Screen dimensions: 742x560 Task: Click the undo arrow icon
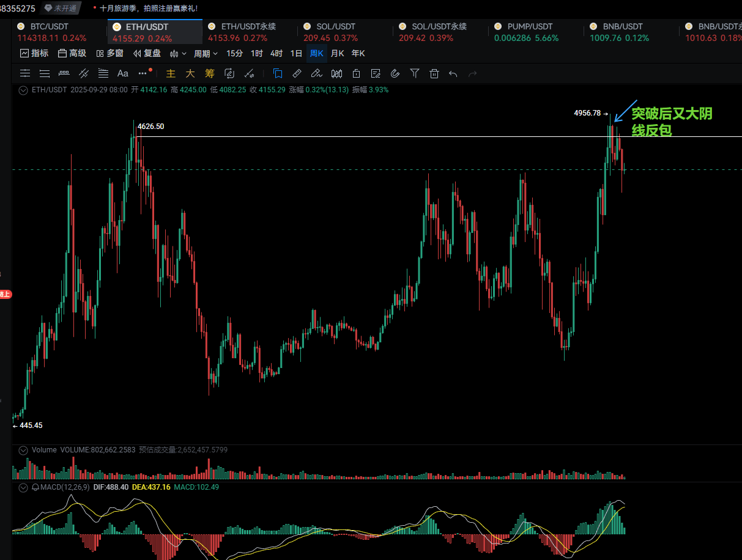point(453,73)
